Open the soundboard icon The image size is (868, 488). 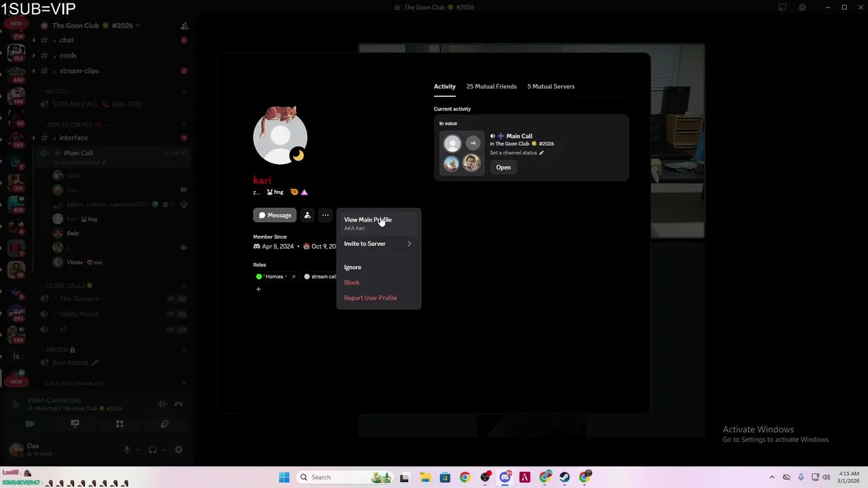click(x=164, y=424)
